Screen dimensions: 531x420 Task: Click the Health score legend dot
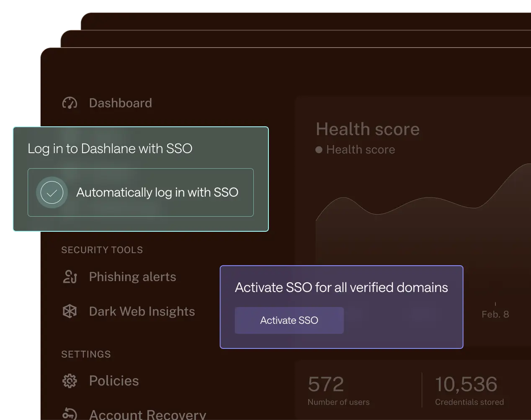319,150
